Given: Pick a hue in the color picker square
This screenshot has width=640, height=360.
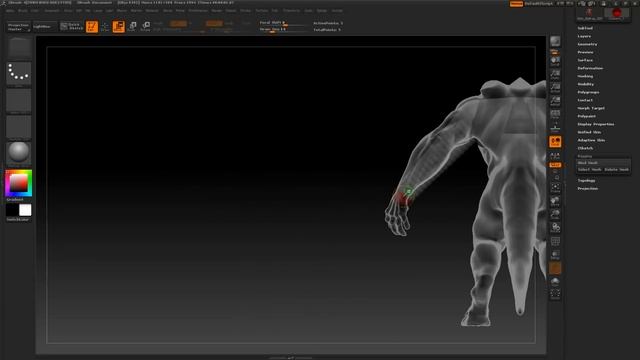Looking at the screenshot, I should [x=19, y=183].
